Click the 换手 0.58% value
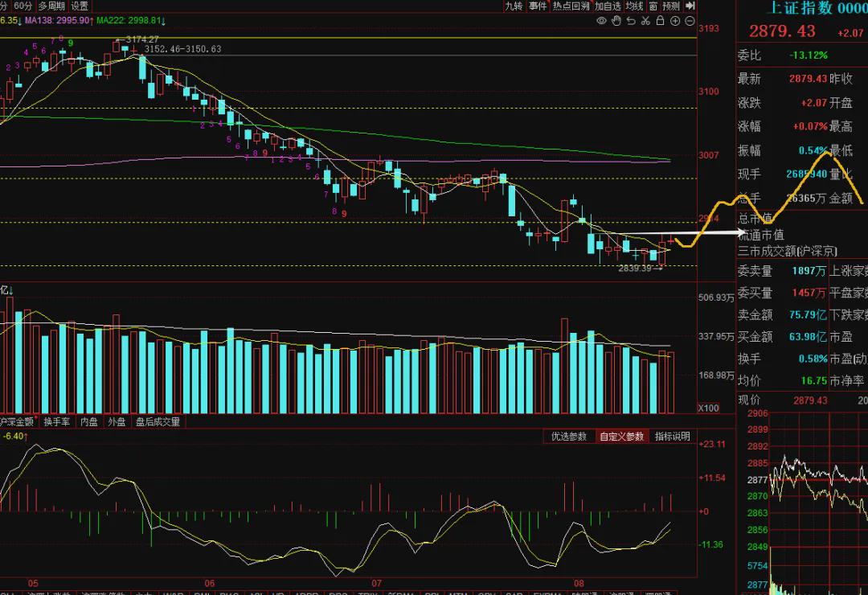Screen dimensions: 868x595 pyautogui.click(x=813, y=359)
